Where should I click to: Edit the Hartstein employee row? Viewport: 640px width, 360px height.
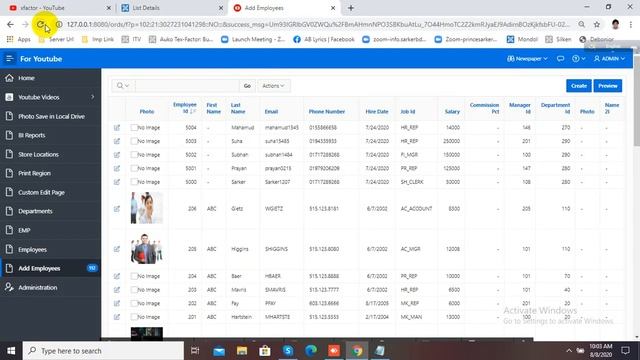(x=117, y=317)
